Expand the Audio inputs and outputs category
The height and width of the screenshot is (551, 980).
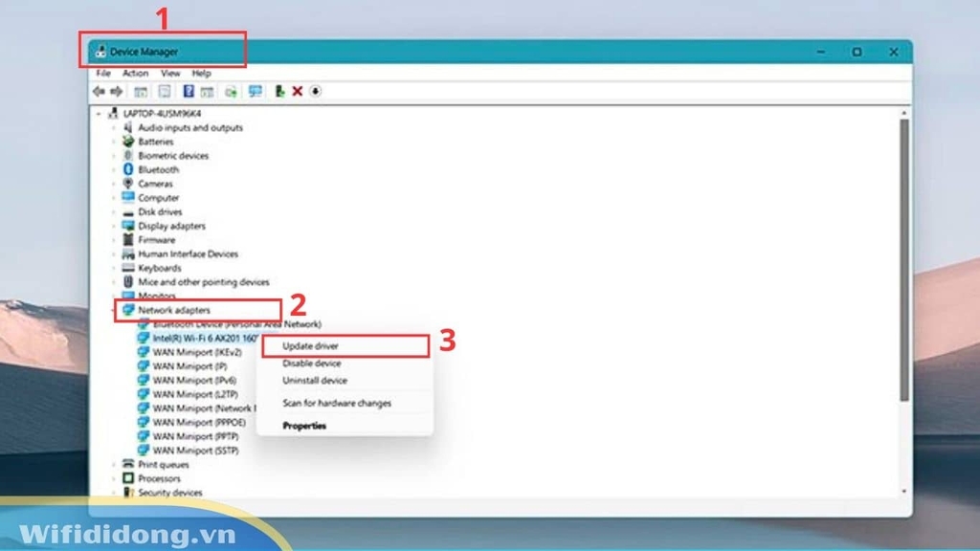pos(114,127)
